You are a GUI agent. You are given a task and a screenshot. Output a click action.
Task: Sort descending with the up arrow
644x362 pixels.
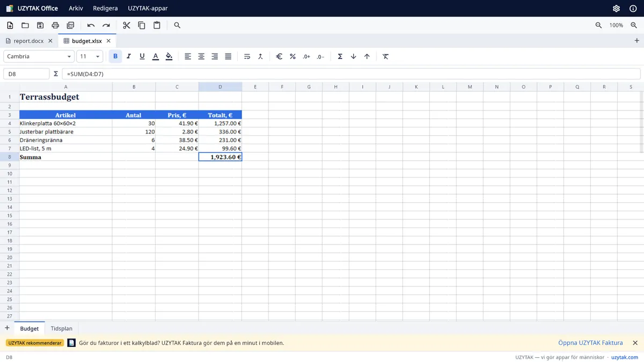click(x=367, y=56)
